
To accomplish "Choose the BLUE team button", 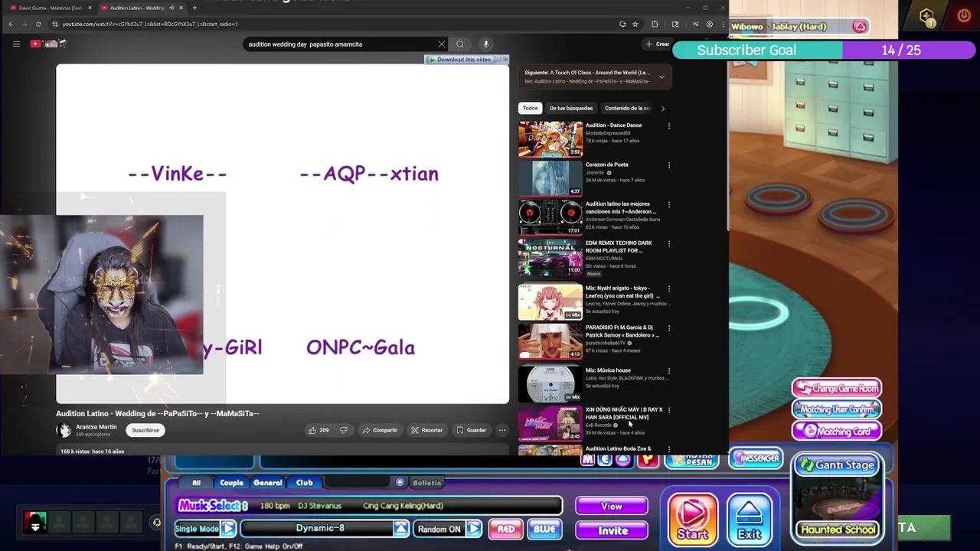I will click(544, 529).
